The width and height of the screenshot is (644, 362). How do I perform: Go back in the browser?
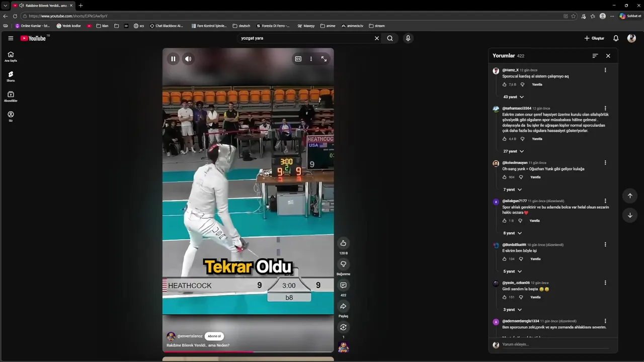6,16
